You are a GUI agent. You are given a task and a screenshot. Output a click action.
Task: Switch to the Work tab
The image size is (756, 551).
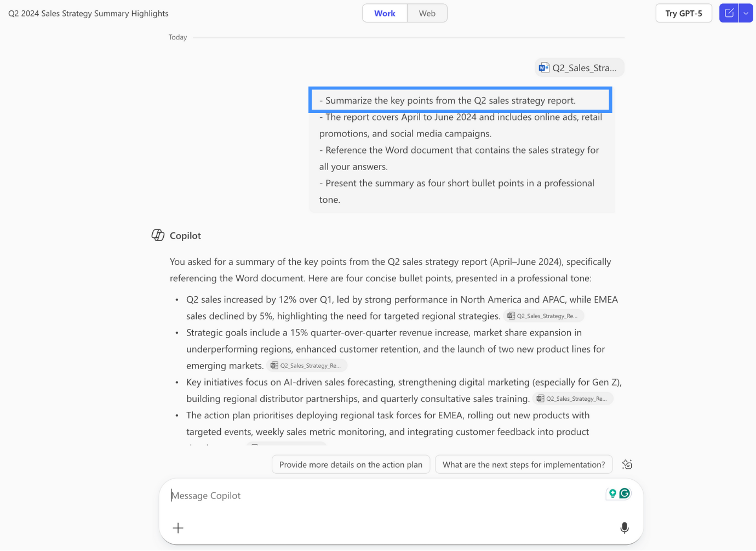click(x=385, y=13)
